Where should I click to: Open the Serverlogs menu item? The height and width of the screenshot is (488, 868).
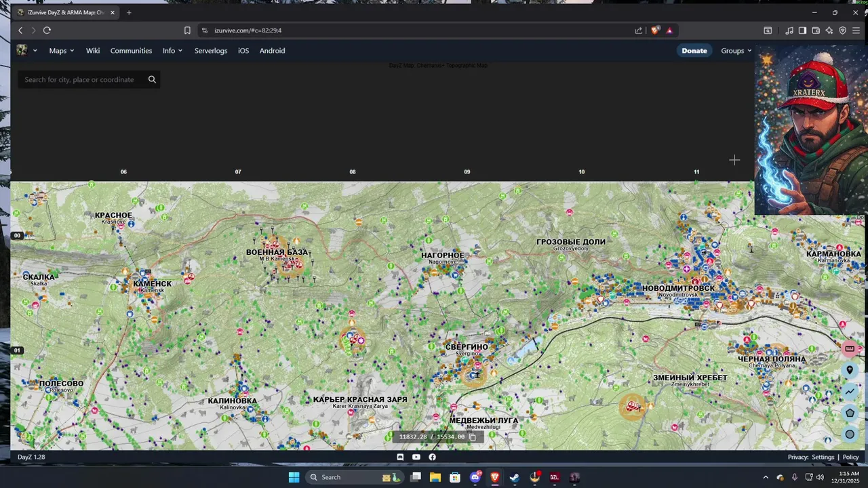[211, 51]
